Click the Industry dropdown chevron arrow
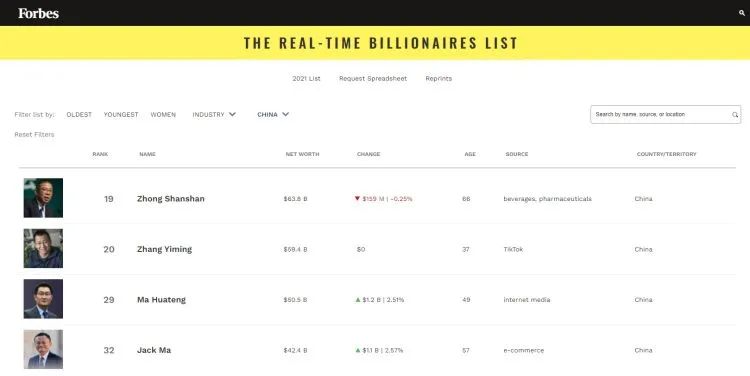This screenshot has height=376, width=750. coord(232,114)
